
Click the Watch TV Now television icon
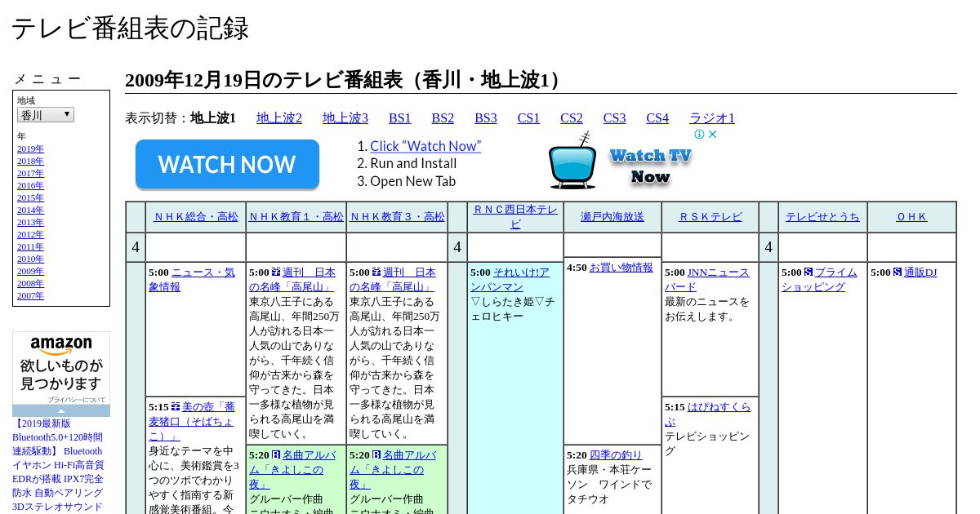pyautogui.click(x=572, y=161)
